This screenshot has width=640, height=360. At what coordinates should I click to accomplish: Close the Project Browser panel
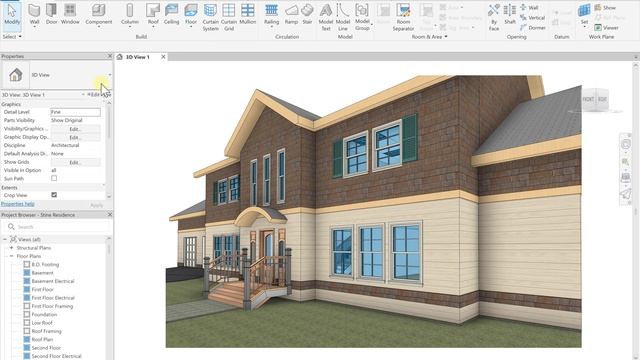(109, 214)
